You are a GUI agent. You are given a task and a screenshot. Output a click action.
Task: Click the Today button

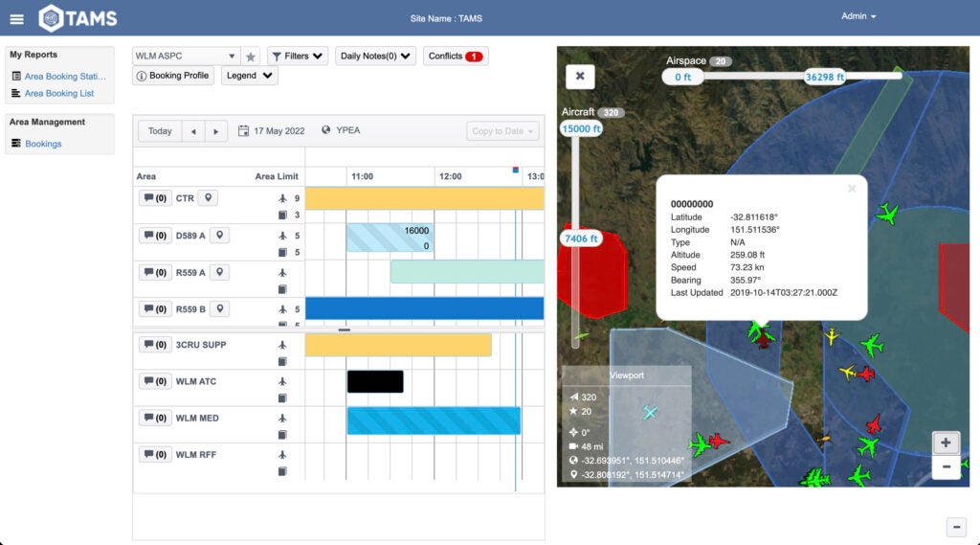click(160, 131)
